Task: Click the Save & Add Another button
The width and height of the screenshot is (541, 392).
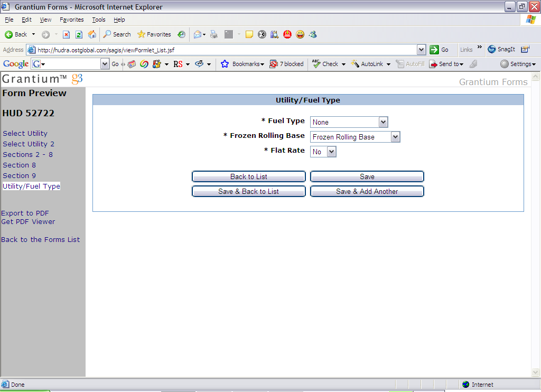Action: pos(367,191)
